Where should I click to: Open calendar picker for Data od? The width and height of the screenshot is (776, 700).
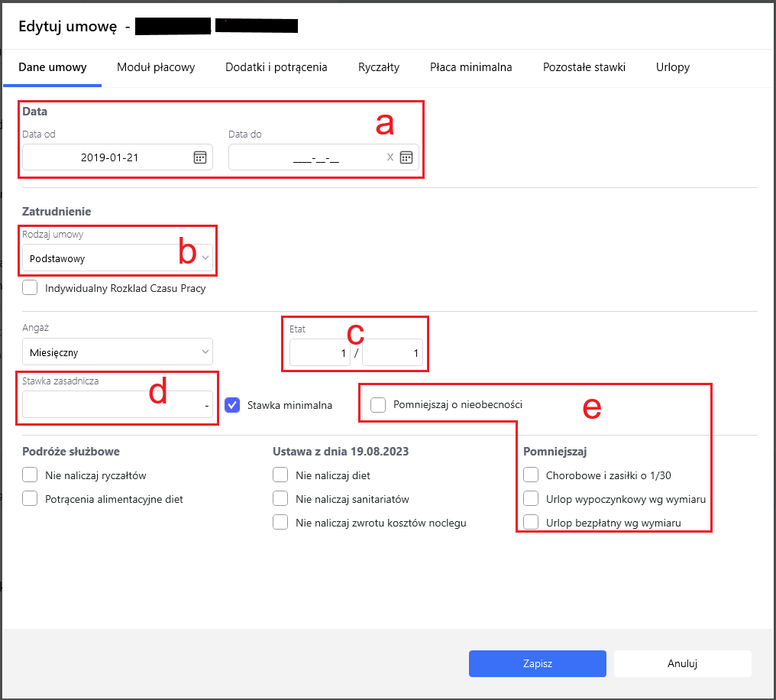tap(199, 157)
